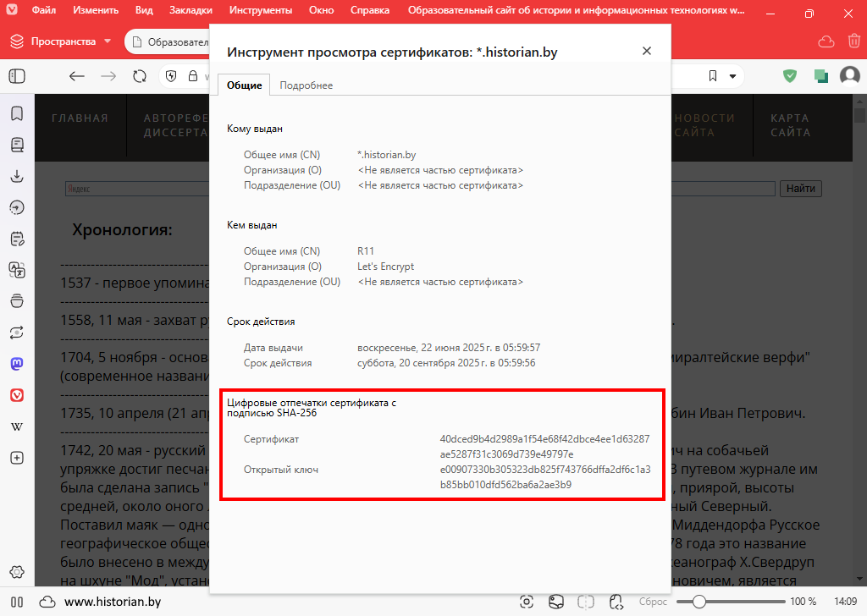
Task: Open the Инструменты menu
Action: point(261,11)
